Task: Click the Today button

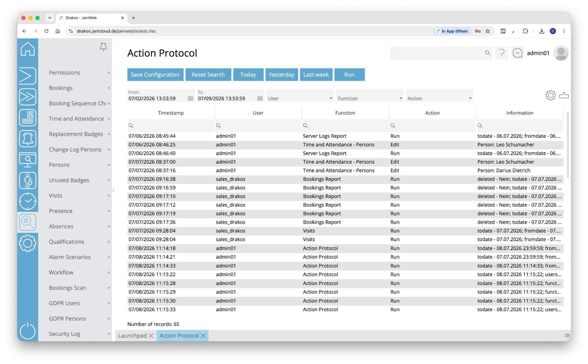Action: tap(248, 75)
